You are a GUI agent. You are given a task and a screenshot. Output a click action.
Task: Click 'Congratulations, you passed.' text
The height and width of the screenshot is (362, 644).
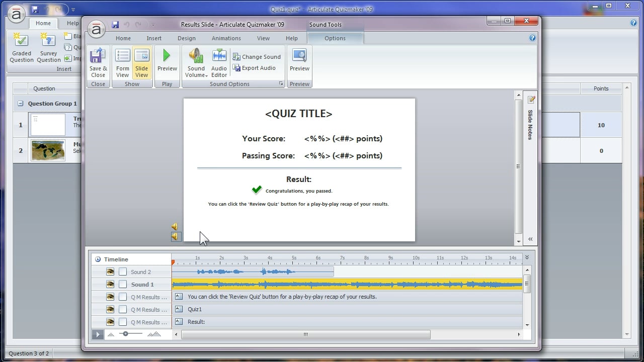click(299, 191)
